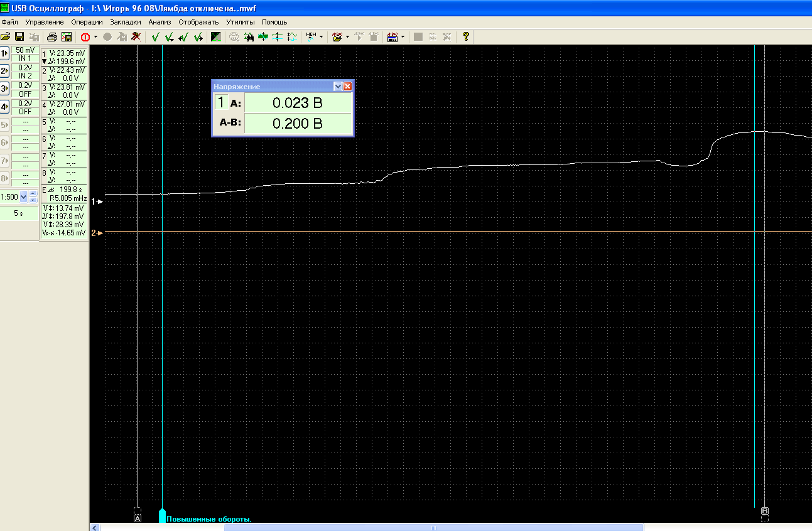This screenshot has height=531, width=812.
Task: Toggle channel 1 button
Action: tap(5, 53)
